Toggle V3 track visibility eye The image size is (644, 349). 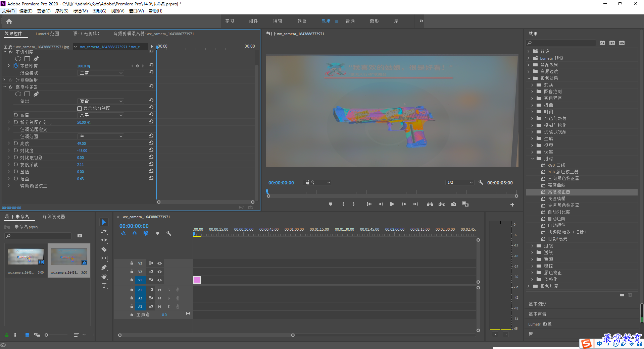click(x=160, y=263)
